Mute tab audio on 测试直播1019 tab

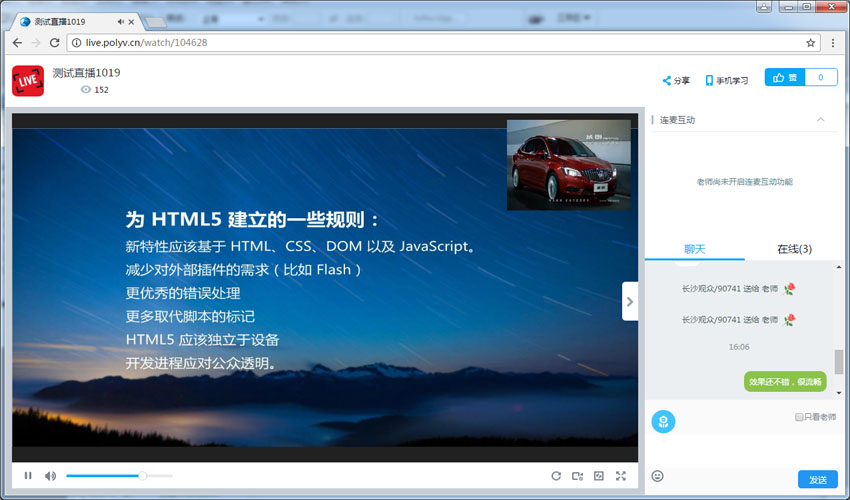coord(120,22)
